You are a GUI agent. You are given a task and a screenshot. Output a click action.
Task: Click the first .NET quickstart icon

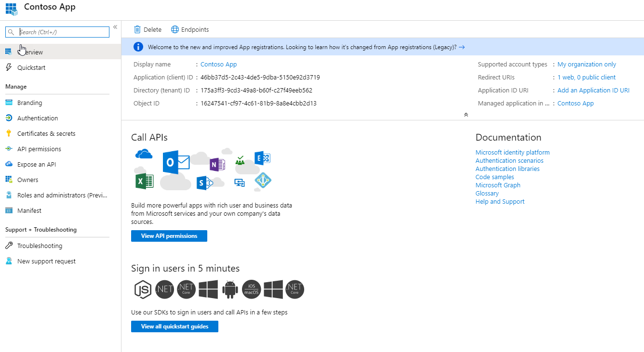[x=164, y=289]
